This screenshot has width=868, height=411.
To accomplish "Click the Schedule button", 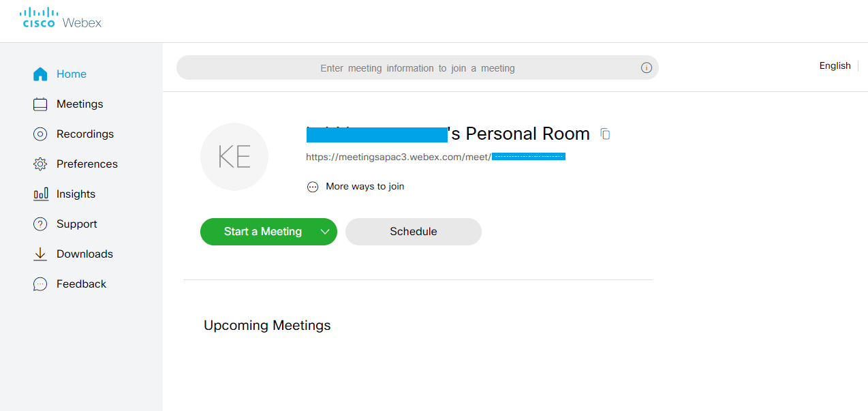I will coord(414,232).
